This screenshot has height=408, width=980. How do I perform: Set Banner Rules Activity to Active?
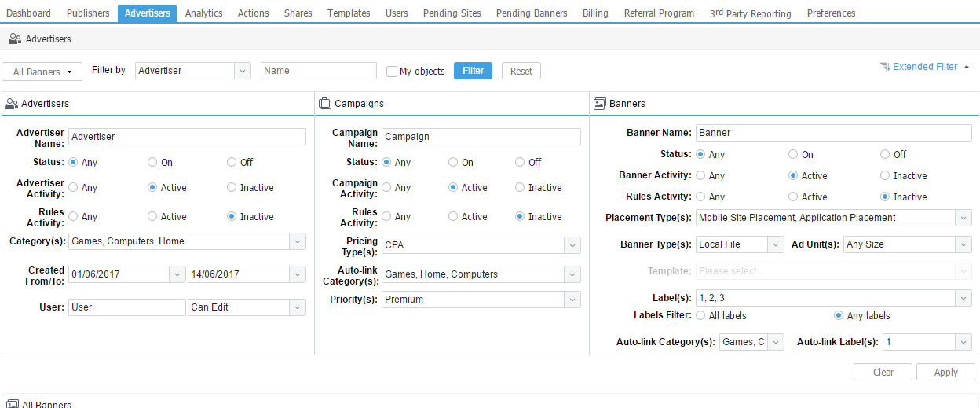(x=793, y=197)
